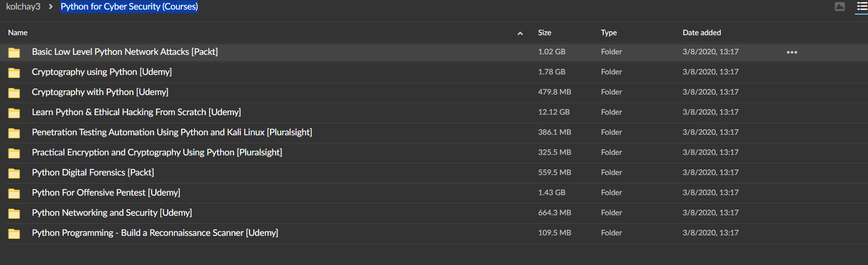Click the breadcrumb chevron after kolchay3
Viewport: 868px width, 265px height.
[51, 7]
